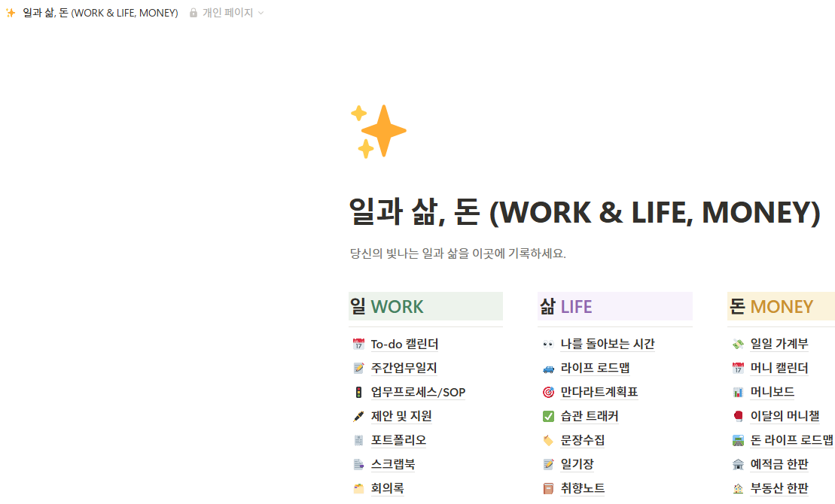The image size is (835, 504).
Task: Click the large sparkles page icon
Action: 378,131
